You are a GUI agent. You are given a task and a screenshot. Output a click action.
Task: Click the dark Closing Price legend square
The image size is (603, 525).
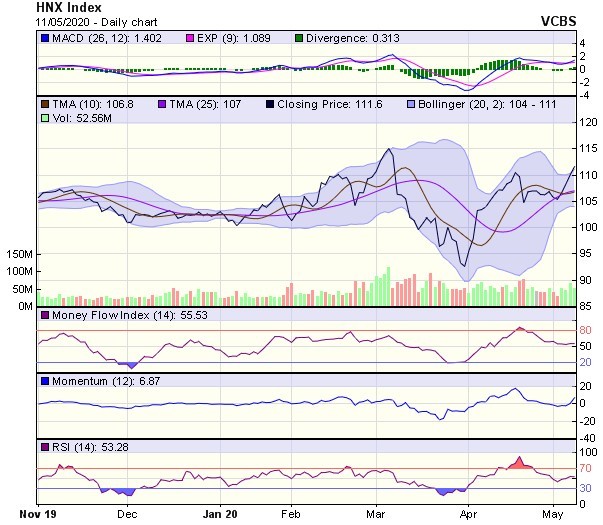(x=272, y=103)
